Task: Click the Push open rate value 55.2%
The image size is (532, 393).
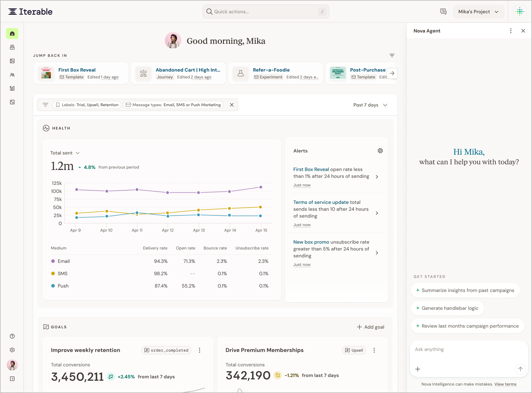Action: click(188, 286)
